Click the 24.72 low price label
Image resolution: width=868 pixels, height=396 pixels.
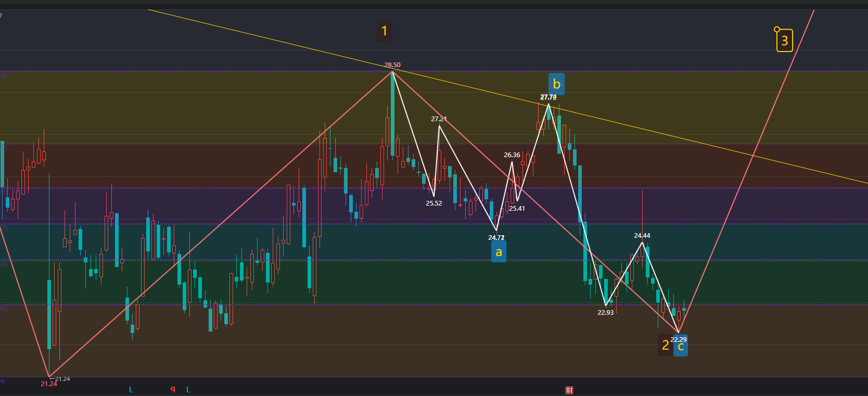pos(496,238)
